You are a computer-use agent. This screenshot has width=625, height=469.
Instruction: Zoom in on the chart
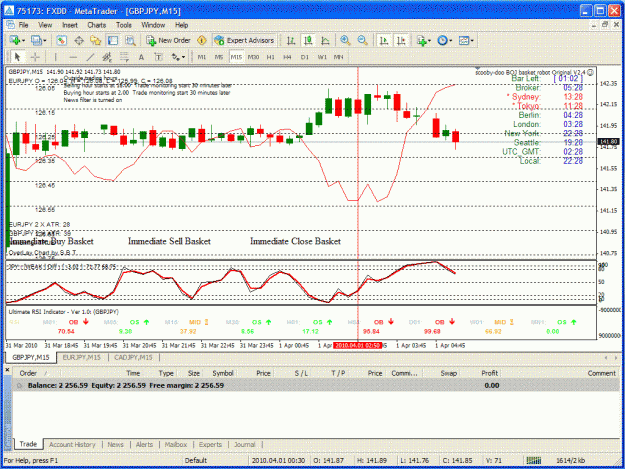pyautogui.click(x=345, y=40)
